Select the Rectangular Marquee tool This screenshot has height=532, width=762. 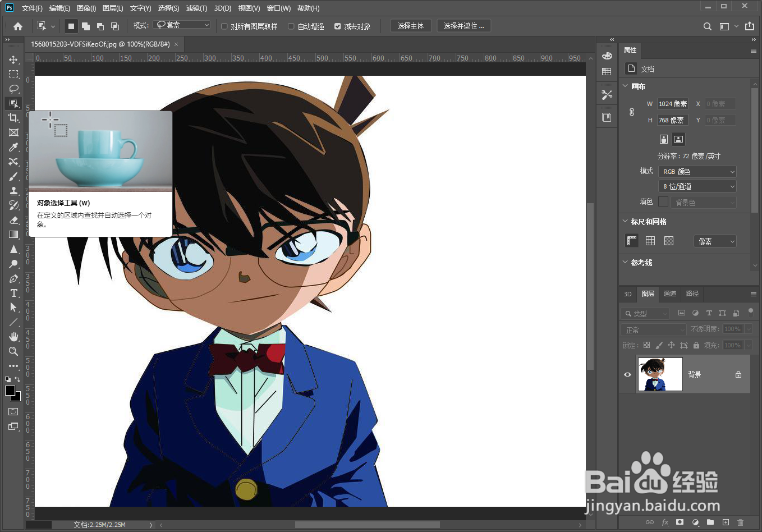13,74
